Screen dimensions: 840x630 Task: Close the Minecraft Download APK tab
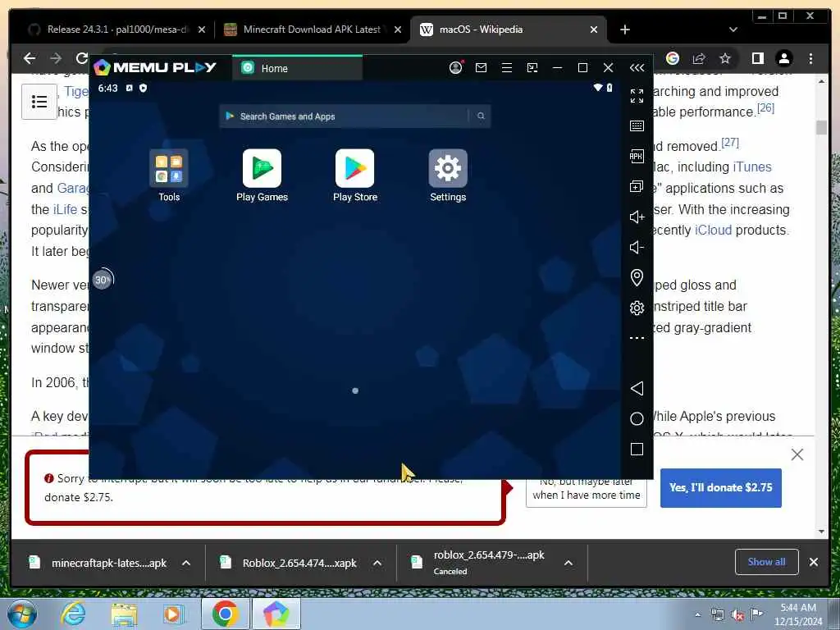tap(398, 30)
